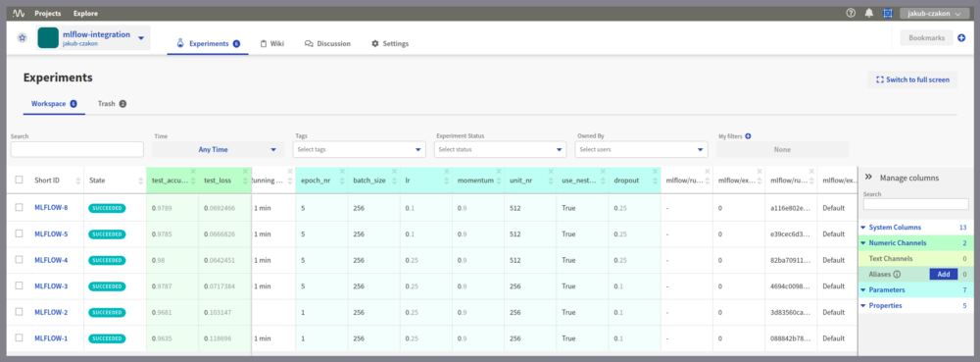Star the mlflow-integration project
The height and width of the screenshot is (362, 980).
point(23,38)
